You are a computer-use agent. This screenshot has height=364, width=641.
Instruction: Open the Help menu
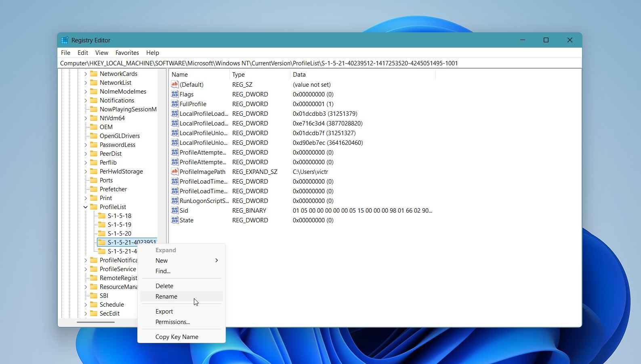pos(153,53)
